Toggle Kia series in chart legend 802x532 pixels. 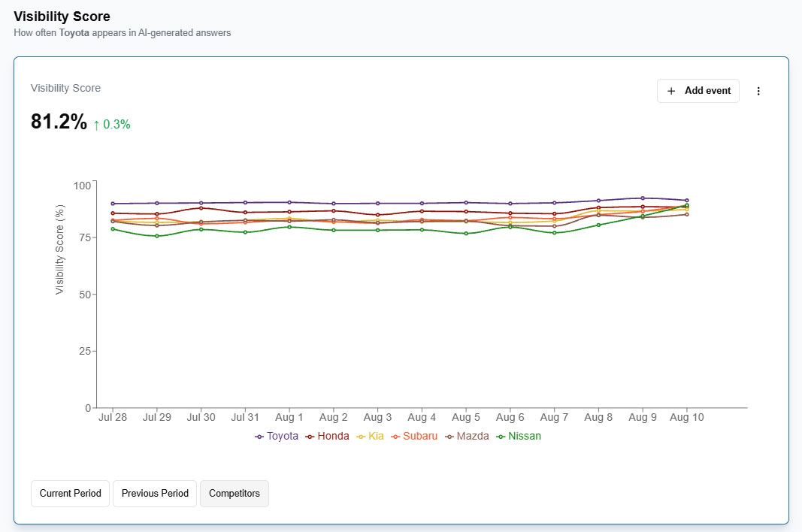[370, 437]
